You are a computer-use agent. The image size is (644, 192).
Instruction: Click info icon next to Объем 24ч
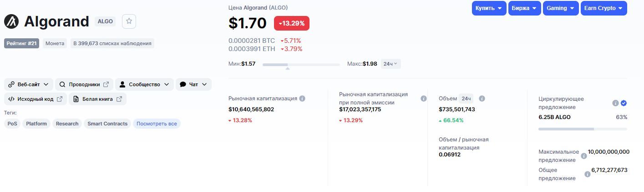[482, 99]
